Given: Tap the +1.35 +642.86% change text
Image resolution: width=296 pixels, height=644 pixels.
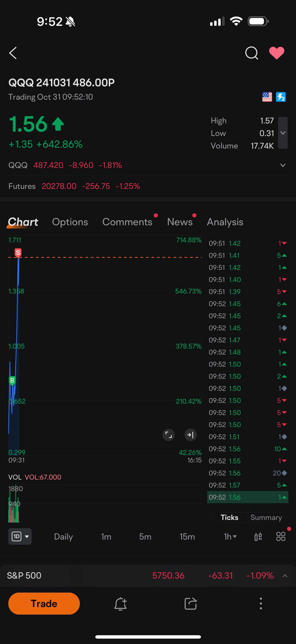Looking at the screenshot, I should coord(46,144).
